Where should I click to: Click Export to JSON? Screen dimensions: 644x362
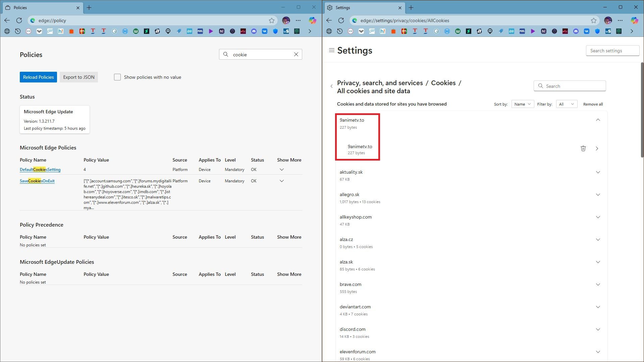[79, 77]
